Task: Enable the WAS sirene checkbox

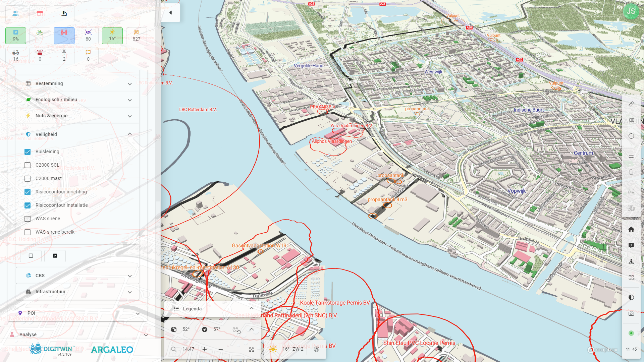Action: pos(28,219)
